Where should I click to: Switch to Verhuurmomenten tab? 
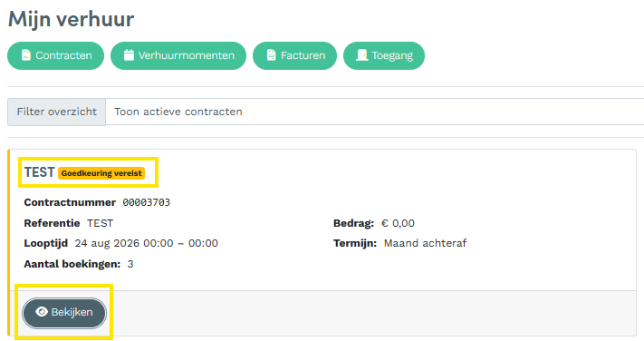tap(178, 55)
